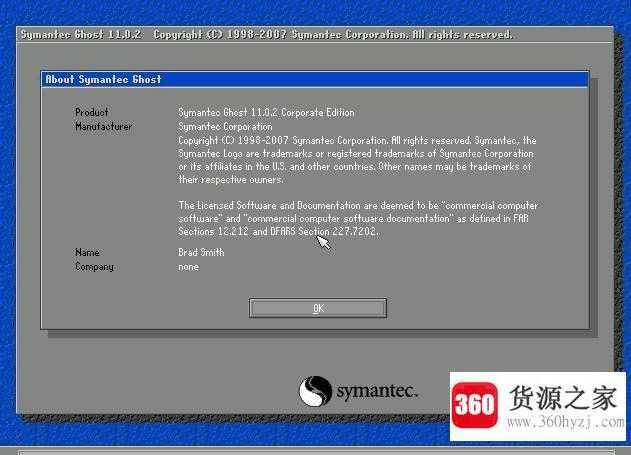Click the Product label
The image size is (631, 455).
[92, 112]
